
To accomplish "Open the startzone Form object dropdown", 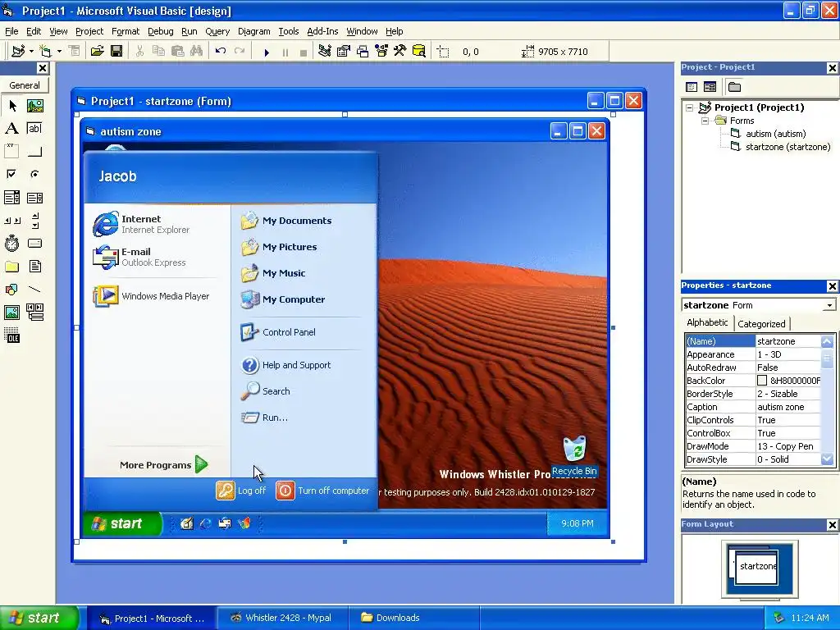I will point(829,305).
